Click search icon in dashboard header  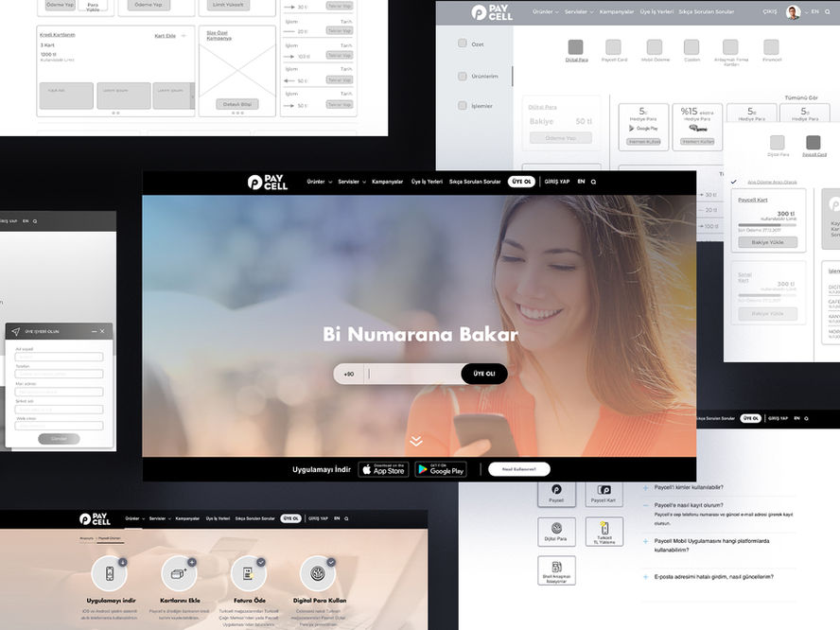(x=828, y=11)
